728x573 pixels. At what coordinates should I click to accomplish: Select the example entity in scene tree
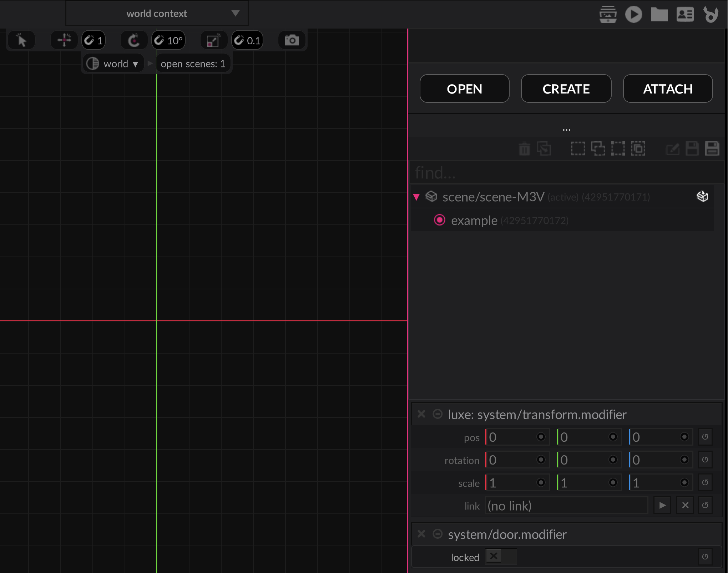click(474, 220)
